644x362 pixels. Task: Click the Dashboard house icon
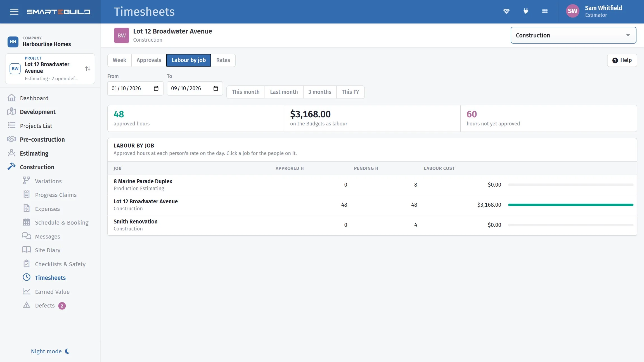coord(11,98)
